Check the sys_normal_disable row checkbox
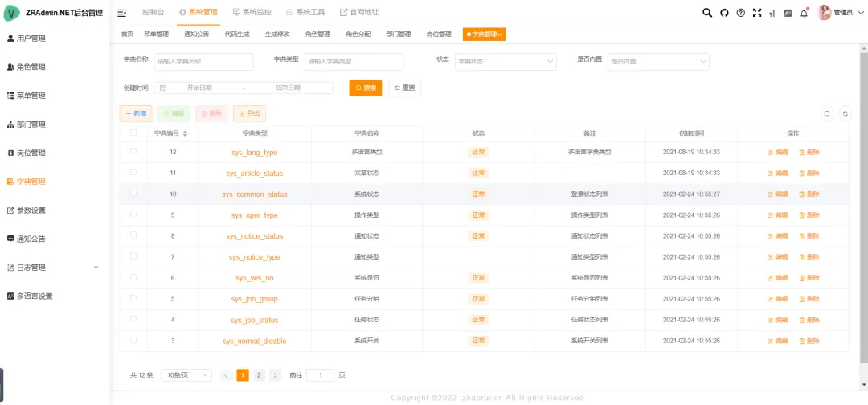This screenshot has height=405, width=868. (133, 340)
